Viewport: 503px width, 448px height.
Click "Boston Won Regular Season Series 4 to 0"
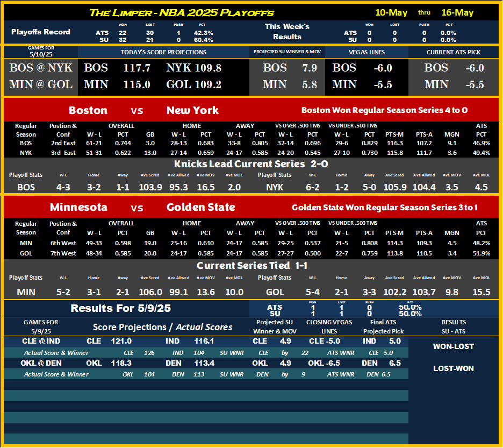tap(384, 110)
